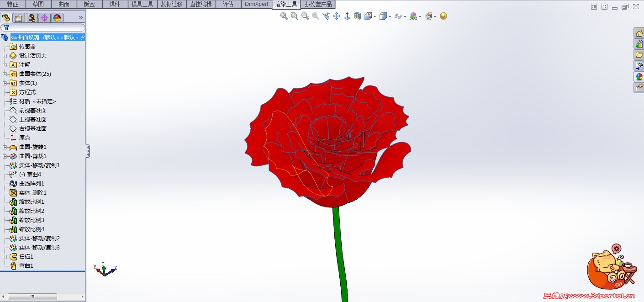The width and height of the screenshot is (644, 302).
Task: Open the Apply Scene dropdown arrow
Action: [420, 16]
